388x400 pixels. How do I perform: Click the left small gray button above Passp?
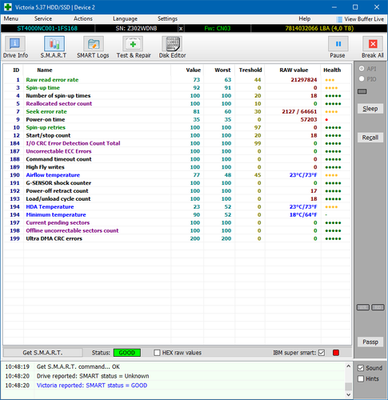363,307
